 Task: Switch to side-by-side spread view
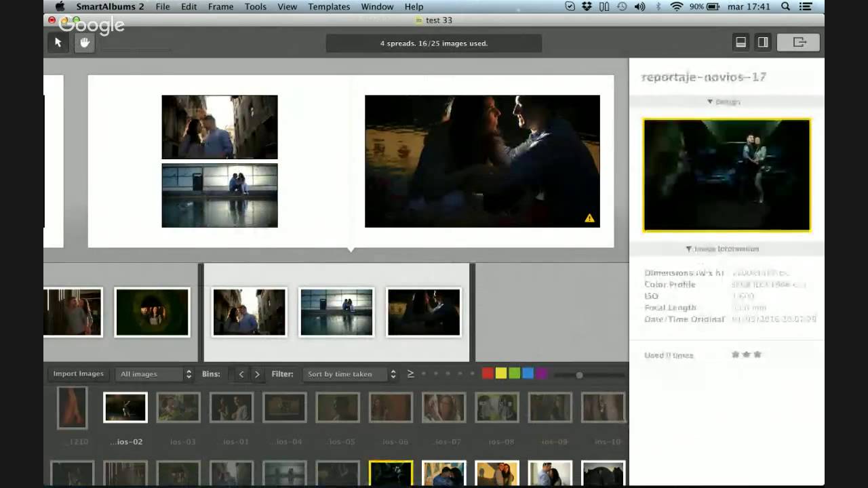762,41
